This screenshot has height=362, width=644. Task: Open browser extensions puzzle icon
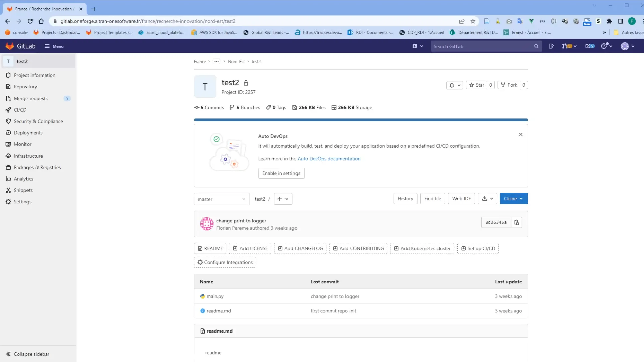609,21
